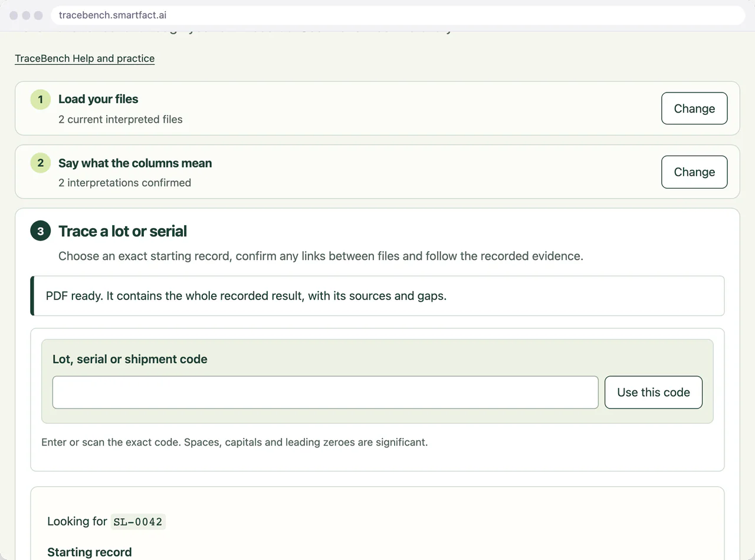Click the browser address bar tracebench.smartfact.ai
The image size is (755, 560).
pos(398,15)
